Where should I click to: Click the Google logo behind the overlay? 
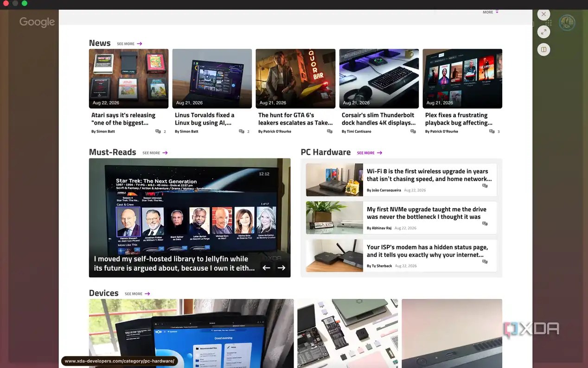pos(37,22)
